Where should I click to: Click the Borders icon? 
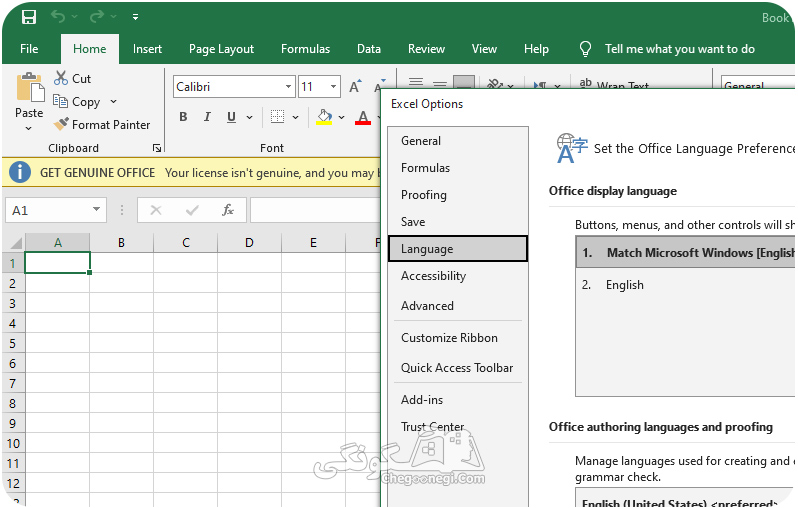pos(277,117)
